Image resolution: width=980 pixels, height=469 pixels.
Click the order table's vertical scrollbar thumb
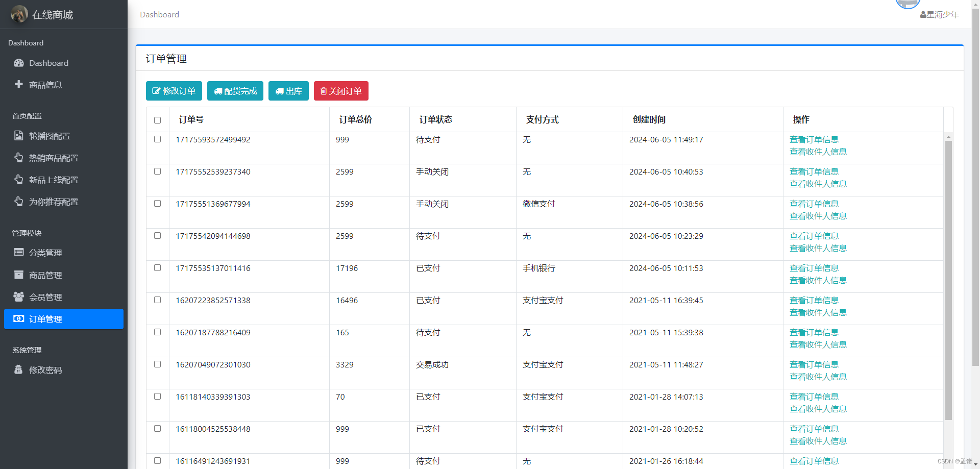point(948,280)
